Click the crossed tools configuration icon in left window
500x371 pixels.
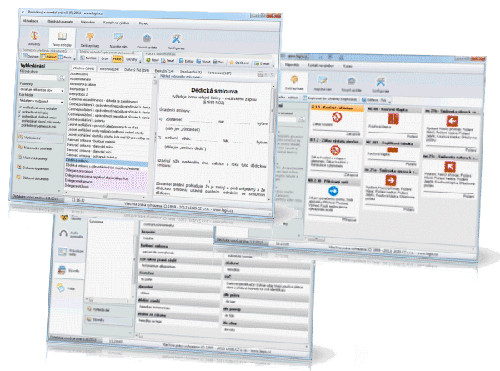pyautogui.click(x=176, y=39)
